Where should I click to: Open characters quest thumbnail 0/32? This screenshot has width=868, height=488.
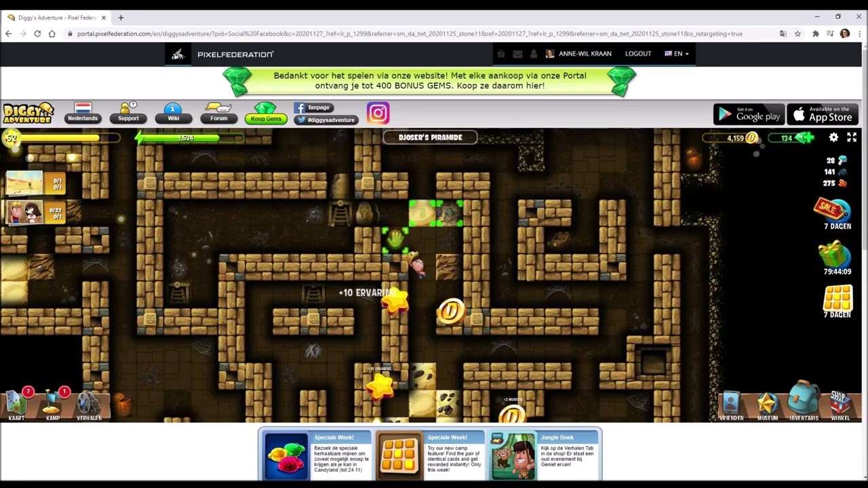[25, 212]
